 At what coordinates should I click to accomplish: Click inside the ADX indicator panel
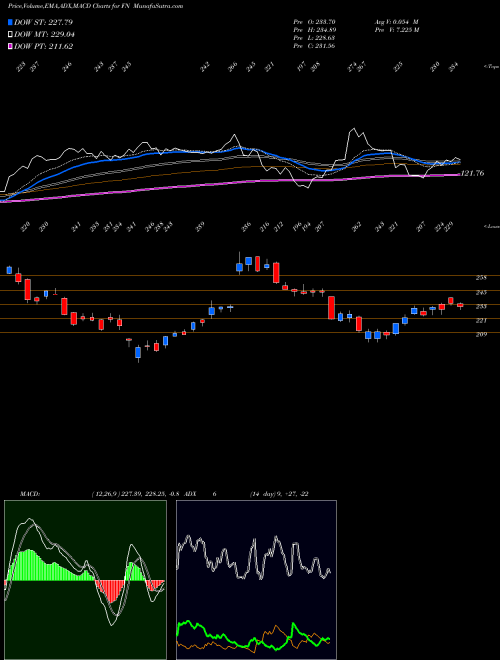(x=256, y=580)
